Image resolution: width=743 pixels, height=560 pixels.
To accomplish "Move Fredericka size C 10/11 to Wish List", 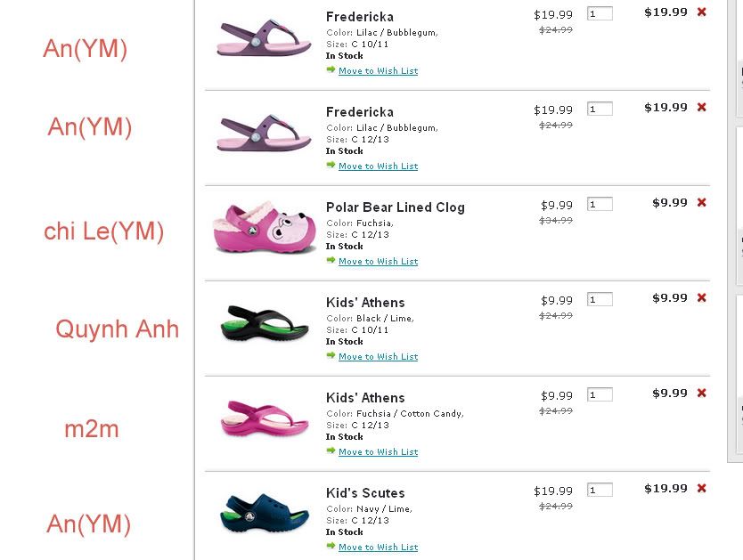I will pos(378,71).
